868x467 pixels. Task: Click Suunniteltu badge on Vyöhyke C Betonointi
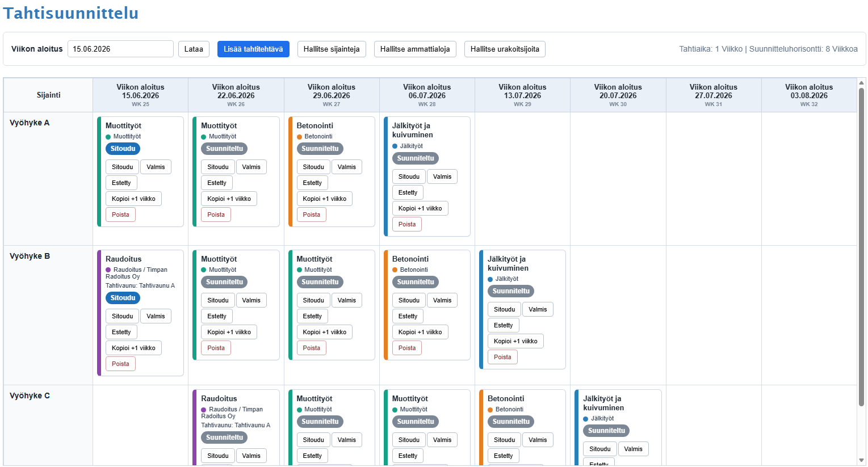tap(511, 422)
